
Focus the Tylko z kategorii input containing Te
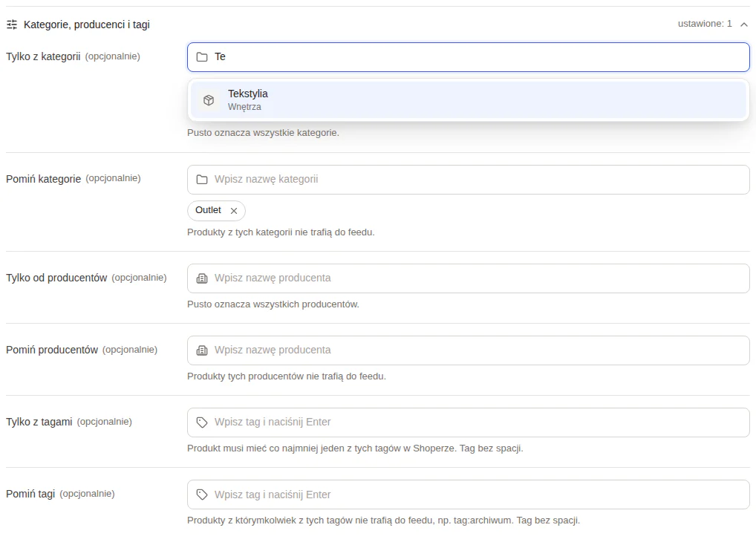click(468, 57)
